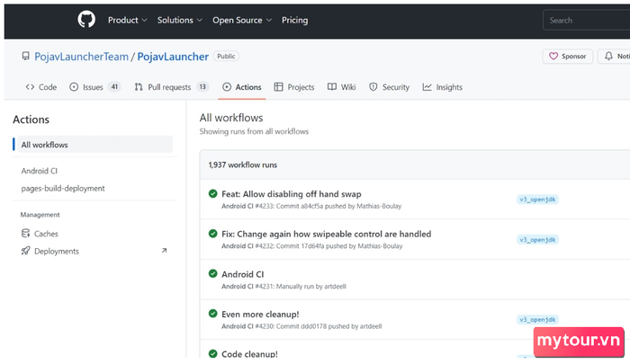Image resolution: width=630 pixels, height=364 pixels.
Task: Open the Issues tab
Action: pyautogui.click(x=94, y=87)
